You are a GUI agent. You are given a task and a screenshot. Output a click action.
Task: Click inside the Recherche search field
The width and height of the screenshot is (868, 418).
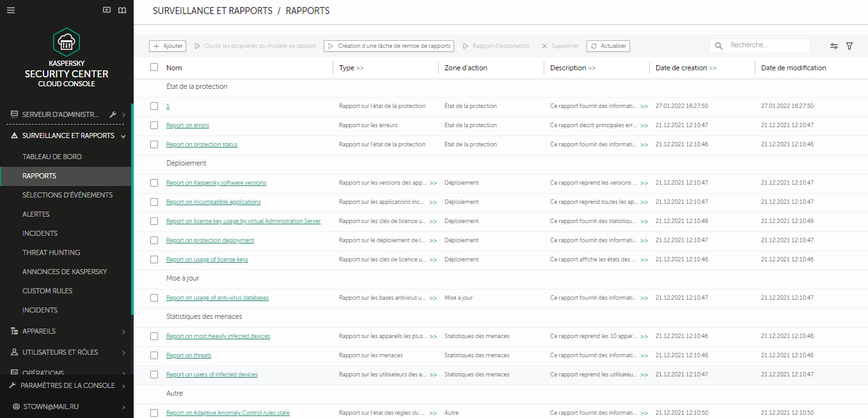pos(766,45)
